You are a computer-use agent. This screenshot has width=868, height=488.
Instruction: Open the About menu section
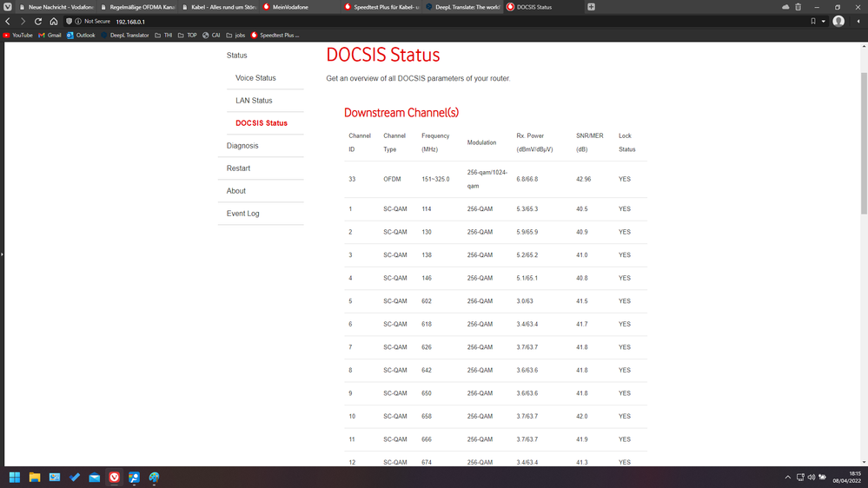[x=235, y=191]
